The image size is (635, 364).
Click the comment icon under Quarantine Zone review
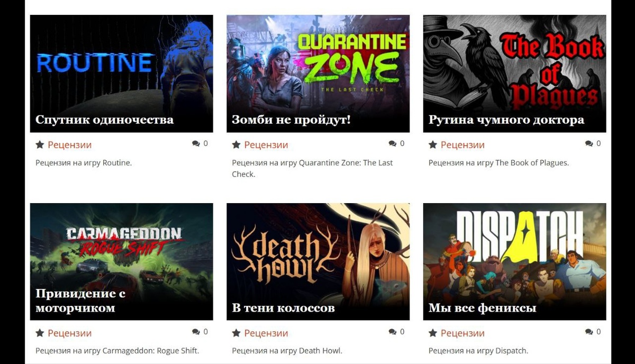pyautogui.click(x=393, y=143)
